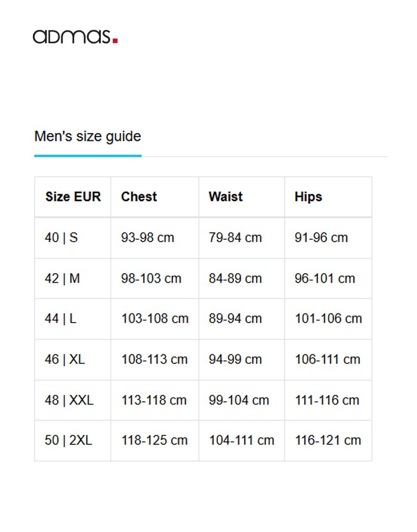Click the 116-121 cm hips value
The image size is (417, 532).
328,440
